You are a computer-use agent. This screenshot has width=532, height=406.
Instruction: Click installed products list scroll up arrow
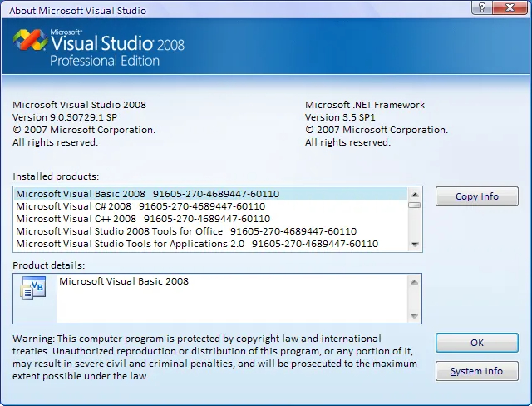415,195
